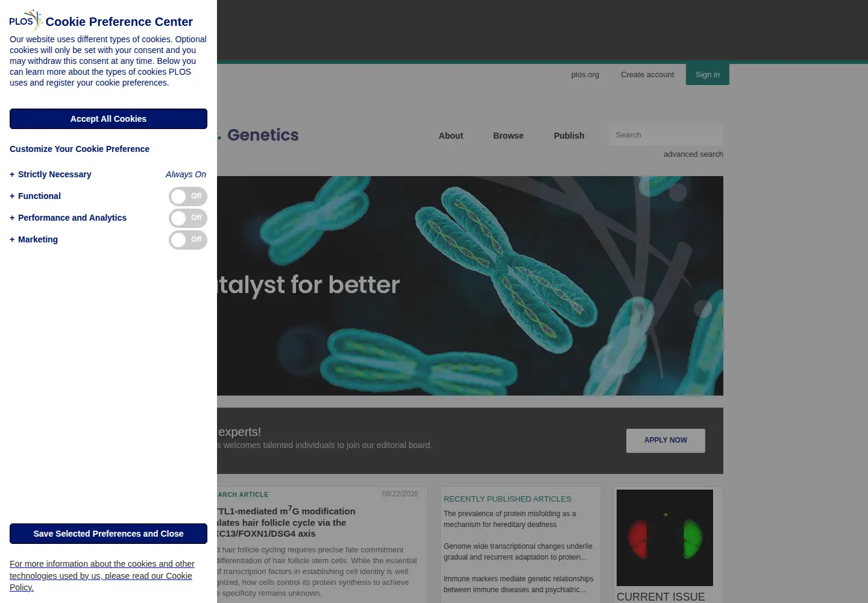Click the 'RECENTLY PUBLISHED ARTICLES' heading
This screenshot has height=603, width=868.
508,499
